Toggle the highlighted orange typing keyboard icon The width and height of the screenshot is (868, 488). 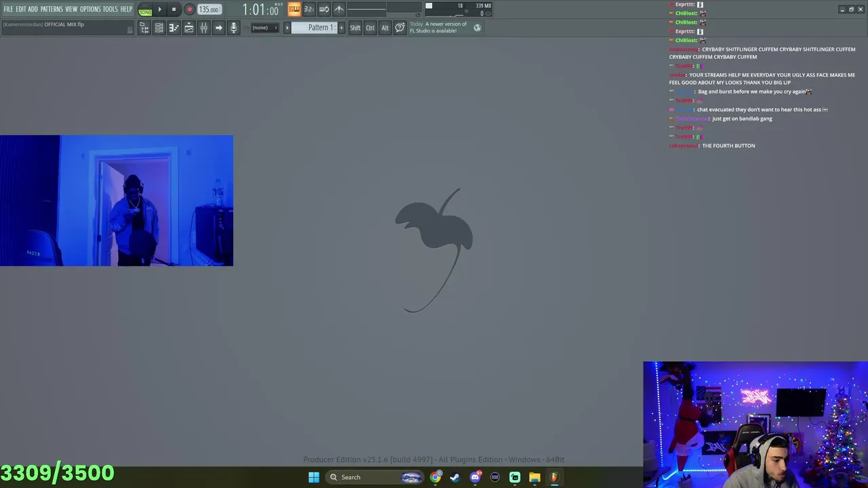(294, 9)
